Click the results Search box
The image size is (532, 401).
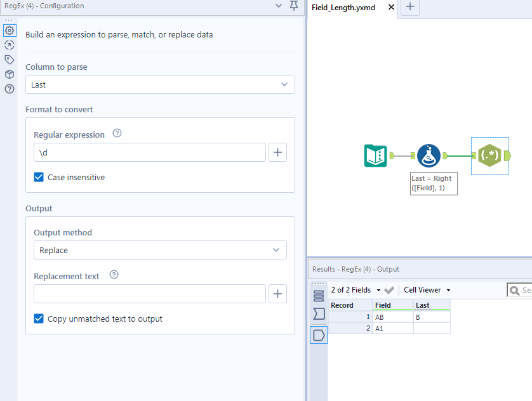click(x=519, y=290)
